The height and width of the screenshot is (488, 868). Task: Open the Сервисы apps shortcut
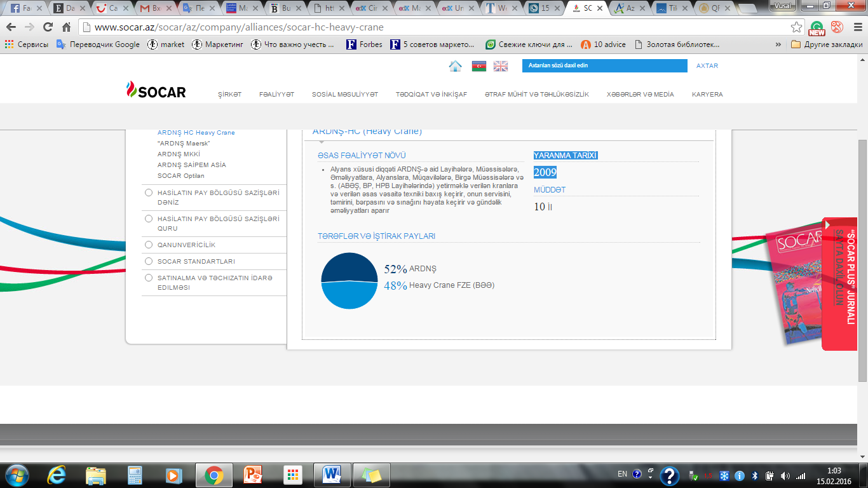pos(26,44)
